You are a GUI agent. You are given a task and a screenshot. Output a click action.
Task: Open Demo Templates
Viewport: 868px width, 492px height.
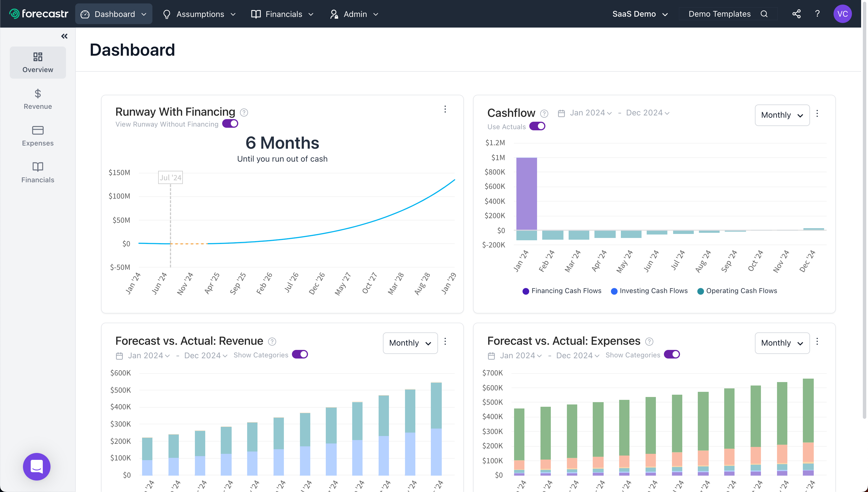(x=720, y=14)
